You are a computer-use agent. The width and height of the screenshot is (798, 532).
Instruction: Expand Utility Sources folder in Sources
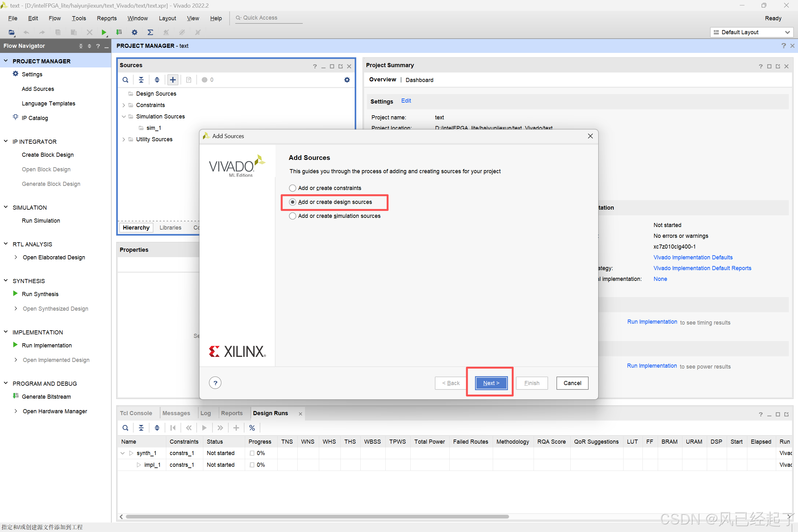pyautogui.click(x=124, y=139)
